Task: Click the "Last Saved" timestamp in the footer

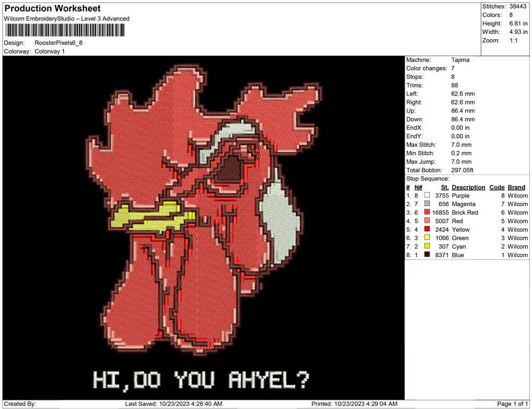Action: (x=174, y=404)
